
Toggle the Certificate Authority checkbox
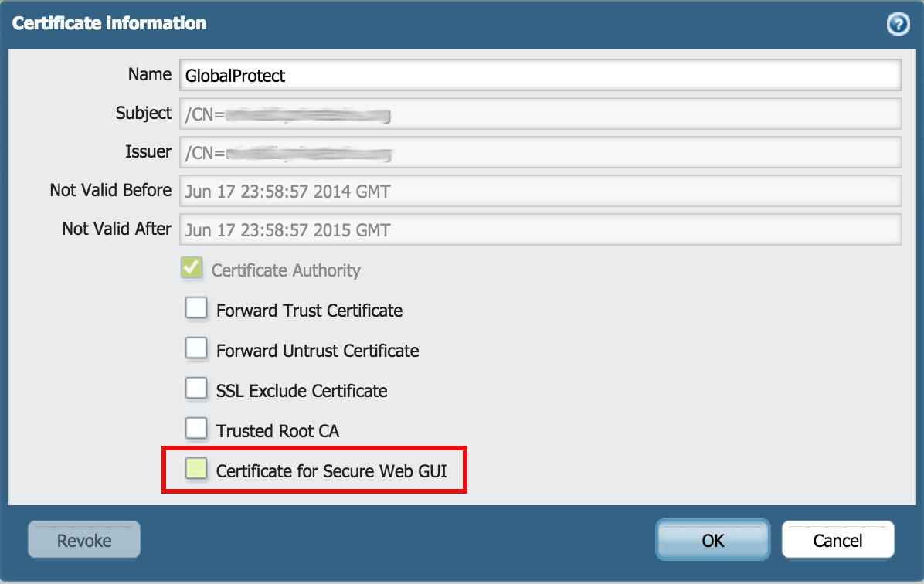[192, 267]
